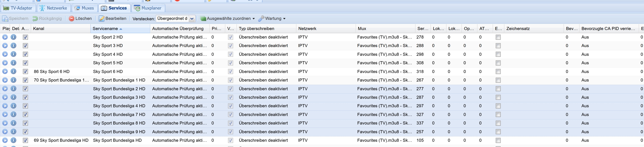Select Kanal cell '69 Sky Sport Bundesliga HD'
644x147 pixels.
(61, 140)
